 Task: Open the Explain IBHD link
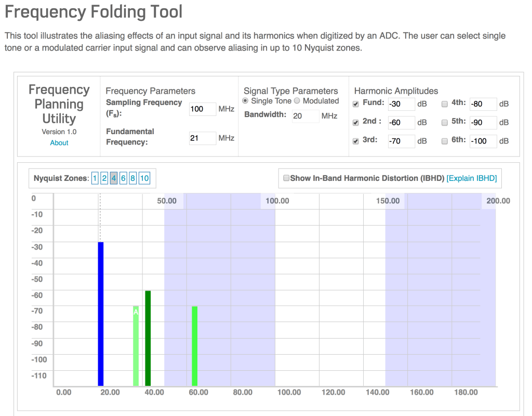(471, 178)
